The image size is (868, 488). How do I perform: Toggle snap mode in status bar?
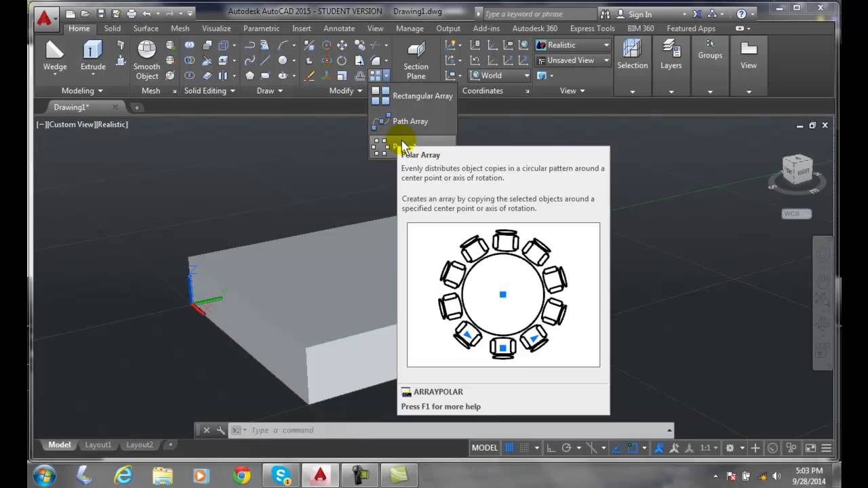click(524, 448)
